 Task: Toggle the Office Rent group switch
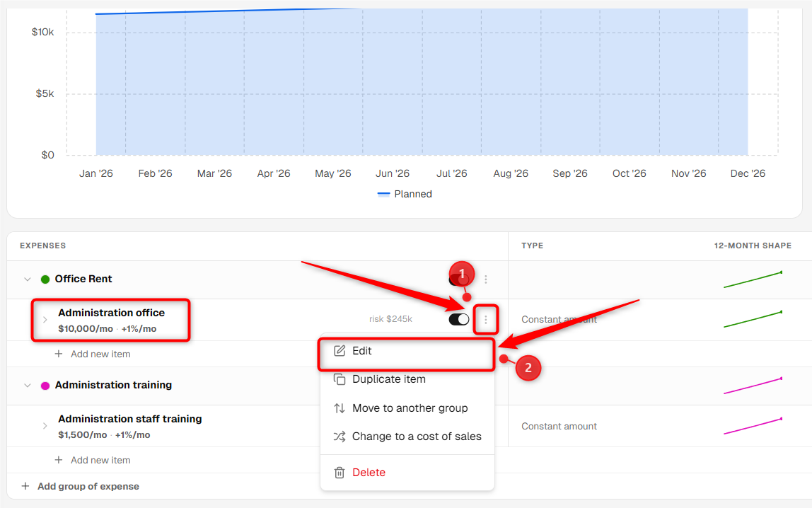pos(459,279)
